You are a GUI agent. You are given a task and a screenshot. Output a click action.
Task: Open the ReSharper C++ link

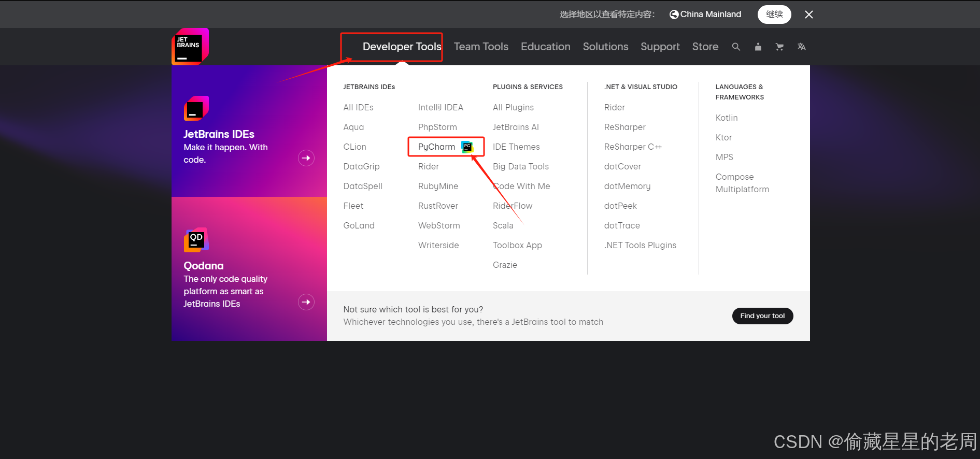(x=633, y=147)
